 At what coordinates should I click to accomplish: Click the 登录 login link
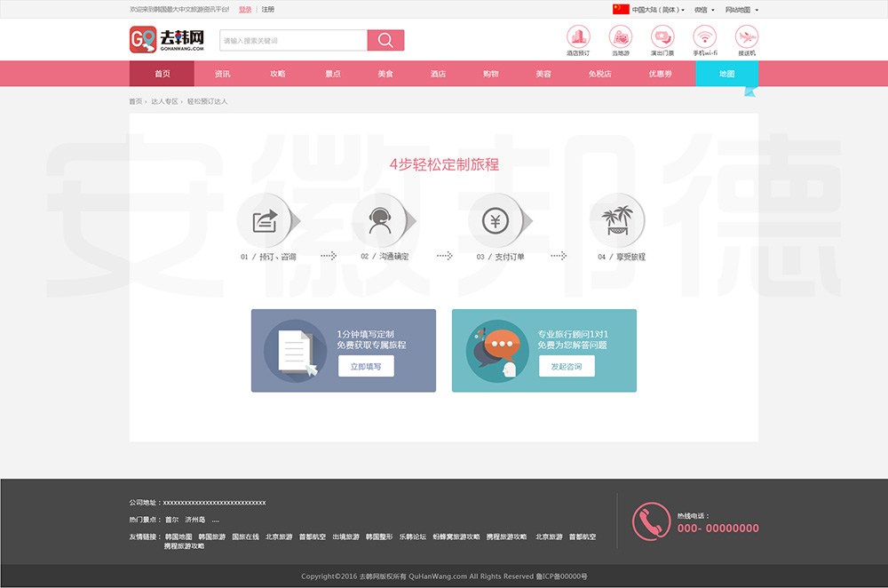pos(245,10)
